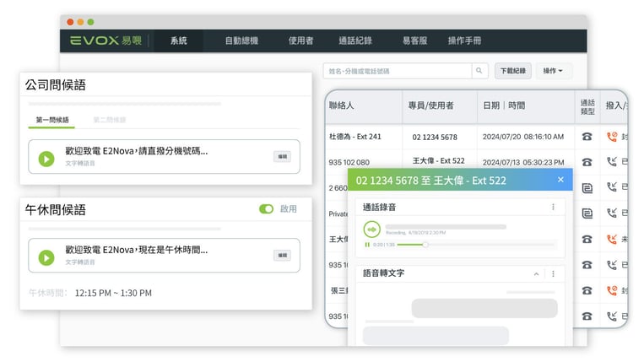Open the 系統 menu
Image resolution: width=644 pixels, height=362 pixels.
click(x=179, y=41)
